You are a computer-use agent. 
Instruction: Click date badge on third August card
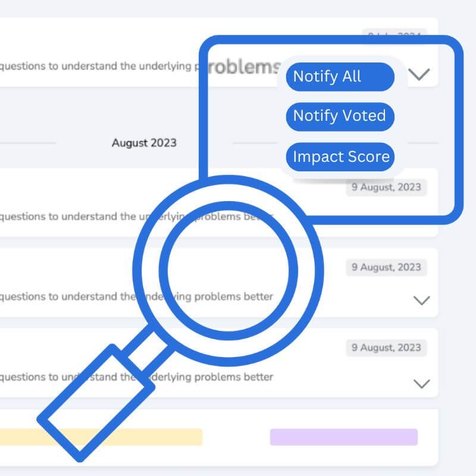coord(386,347)
